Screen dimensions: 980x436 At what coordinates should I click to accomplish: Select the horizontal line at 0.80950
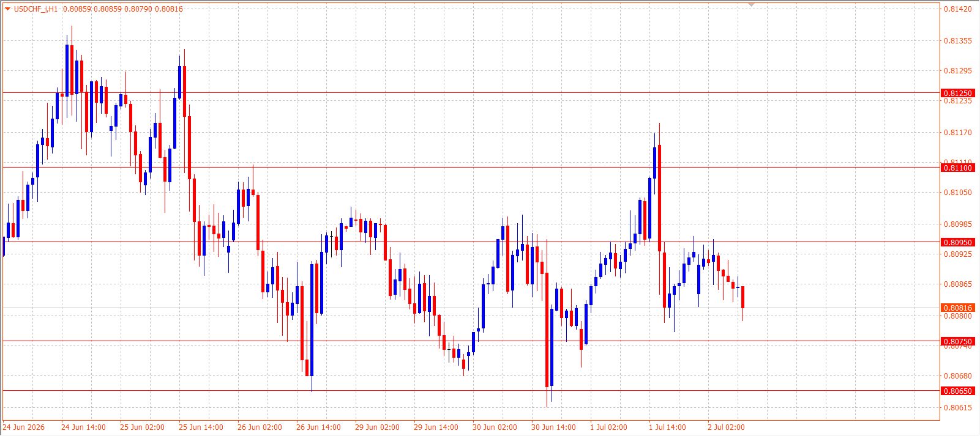[471, 242]
